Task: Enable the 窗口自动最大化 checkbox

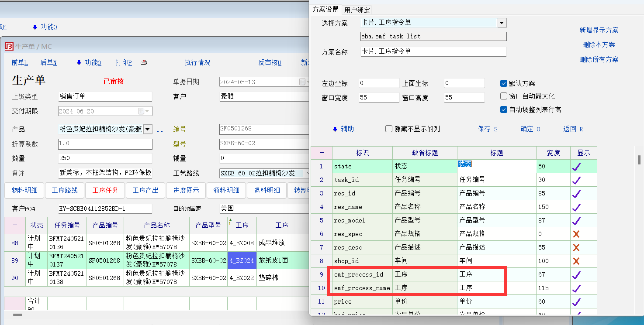Action: click(x=504, y=96)
